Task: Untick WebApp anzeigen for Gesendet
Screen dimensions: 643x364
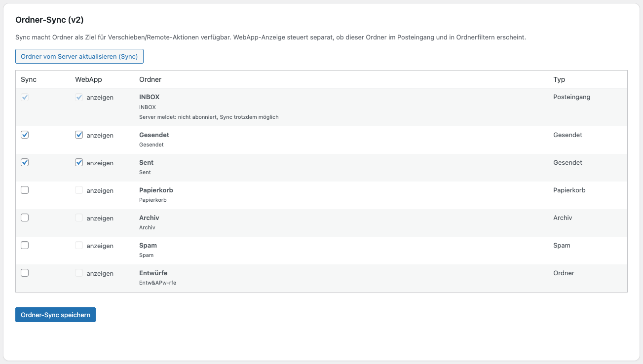Action: pyautogui.click(x=79, y=135)
